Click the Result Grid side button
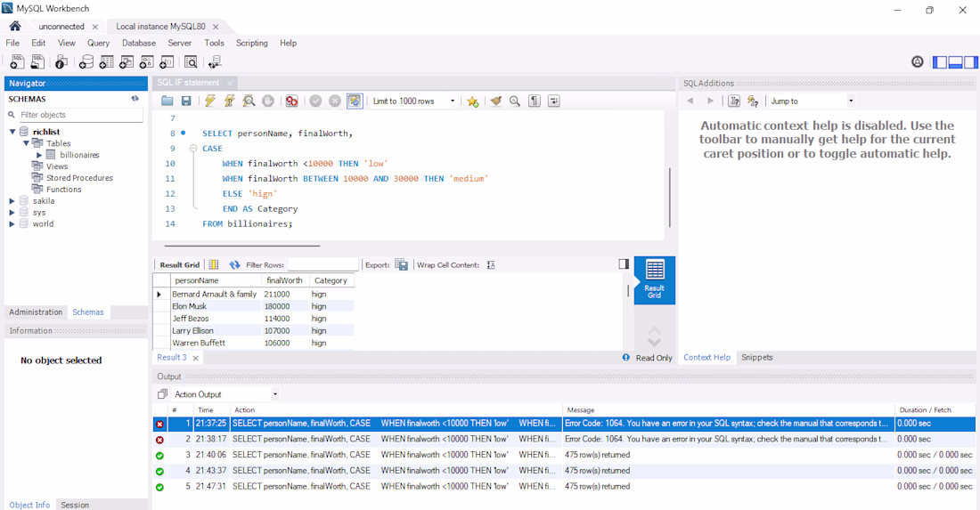The width and height of the screenshot is (980, 510). tap(655, 280)
